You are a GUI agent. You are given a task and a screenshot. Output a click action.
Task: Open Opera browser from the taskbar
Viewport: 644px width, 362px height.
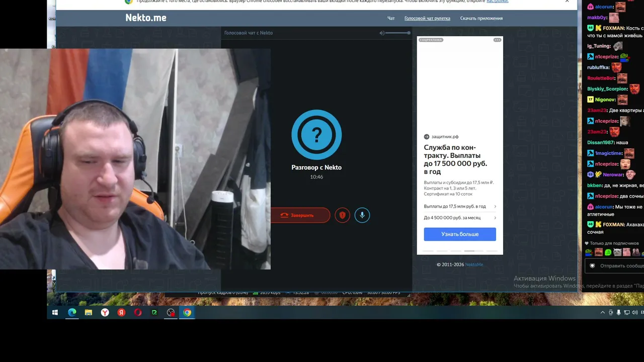pyautogui.click(x=138, y=312)
